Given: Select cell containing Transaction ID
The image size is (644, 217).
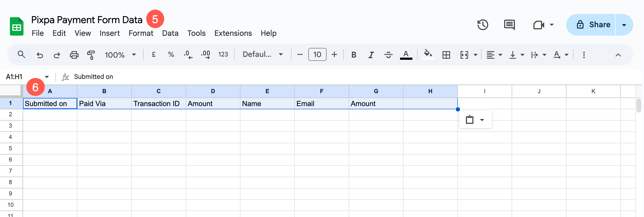Looking at the screenshot, I should (159, 103).
